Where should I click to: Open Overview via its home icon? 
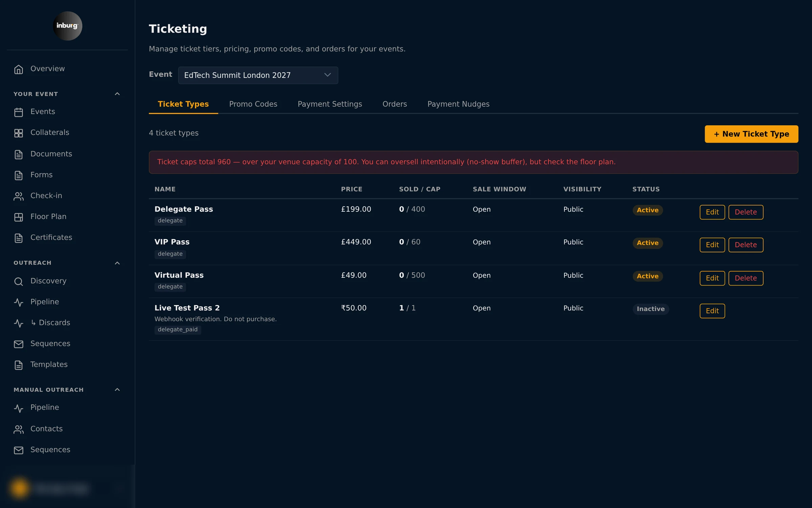(x=19, y=69)
